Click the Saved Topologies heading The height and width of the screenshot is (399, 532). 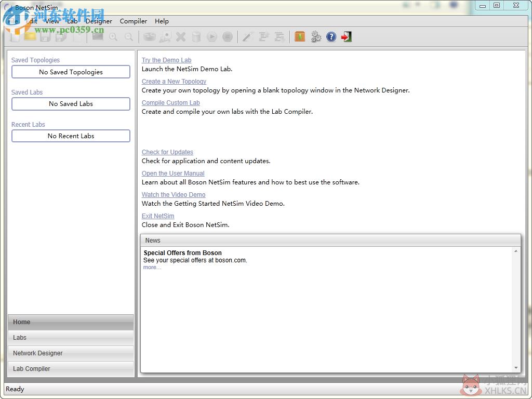click(x=36, y=60)
